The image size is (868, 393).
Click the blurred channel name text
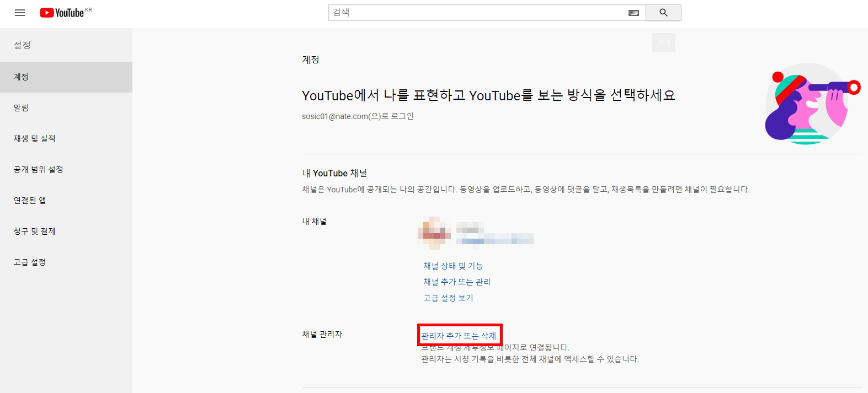click(494, 234)
